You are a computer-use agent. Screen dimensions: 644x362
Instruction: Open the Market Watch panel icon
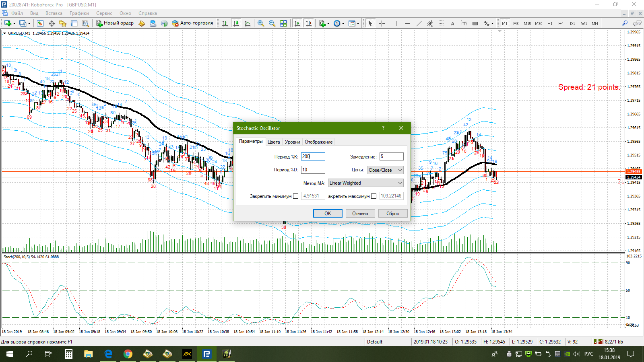40,23
